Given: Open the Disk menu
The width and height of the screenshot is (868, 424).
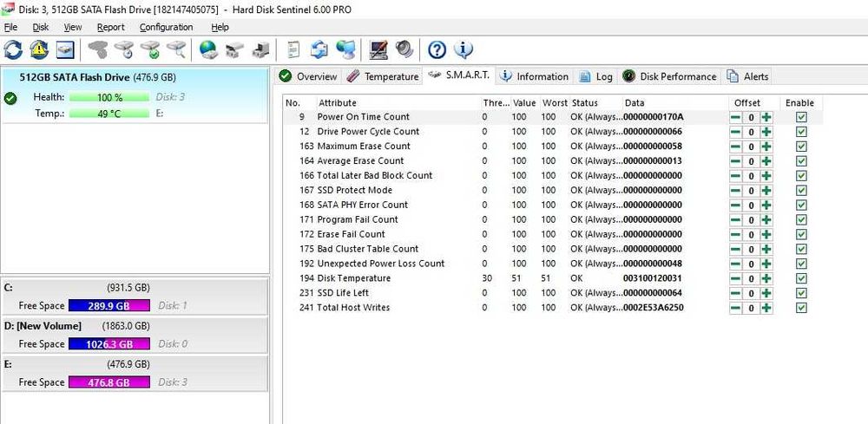Looking at the screenshot, I should tap(41, 27).
